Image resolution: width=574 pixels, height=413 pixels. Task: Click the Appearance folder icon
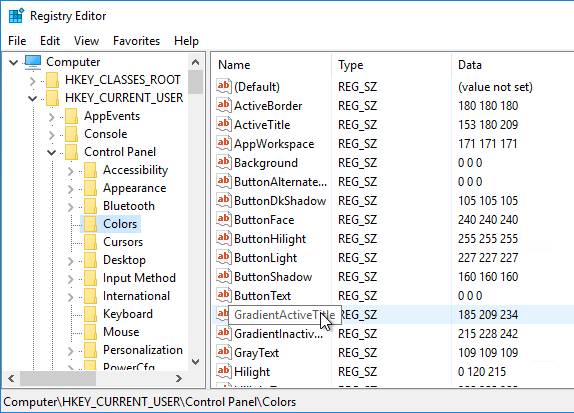(x=90, y=188)
